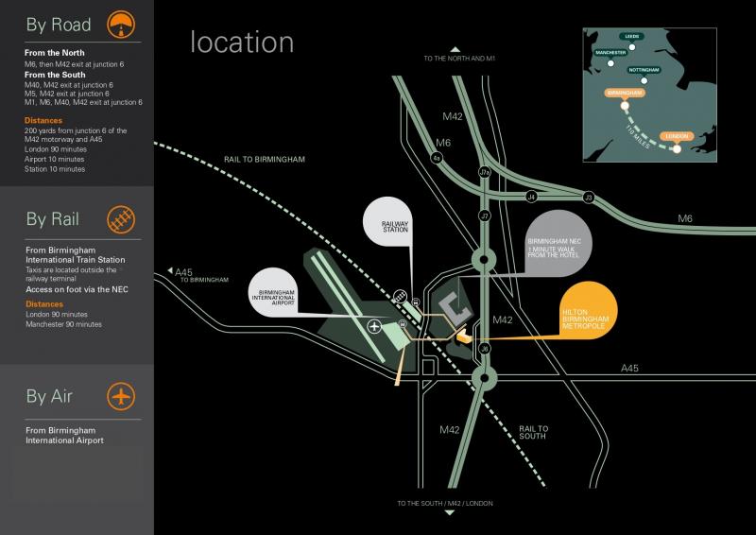Image resolution: width=756 pixels, height=535 pixels.
Task: Click the orange By Air plane icon
Action: 121,397
